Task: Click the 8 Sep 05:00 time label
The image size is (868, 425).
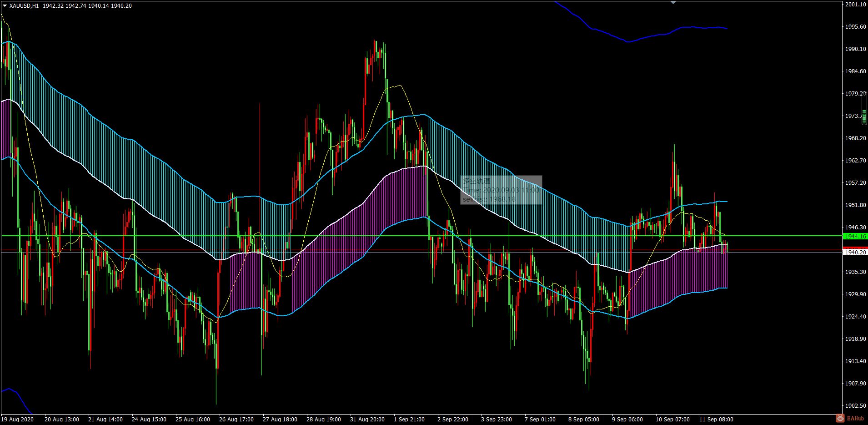Action: [x=584, y=420]
